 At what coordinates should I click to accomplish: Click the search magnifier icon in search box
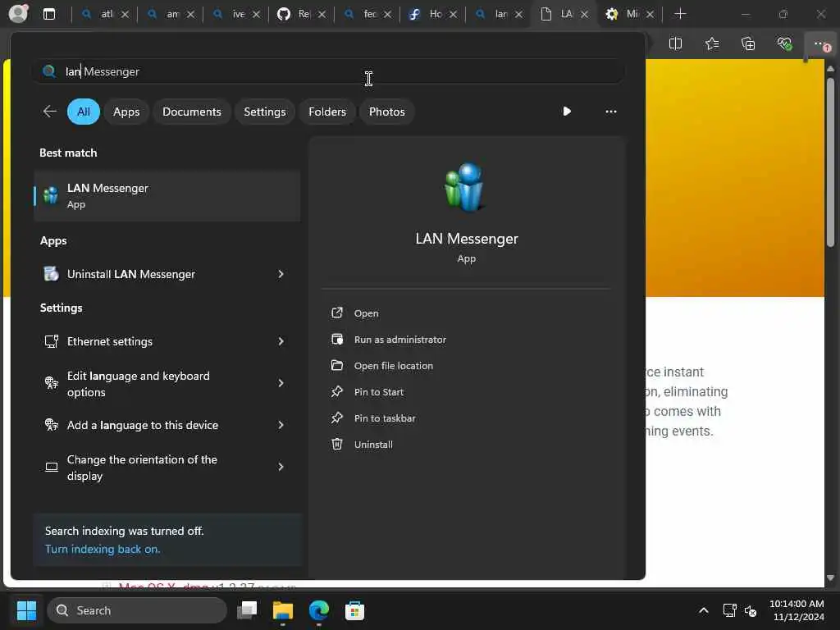[x=49, y=71]
